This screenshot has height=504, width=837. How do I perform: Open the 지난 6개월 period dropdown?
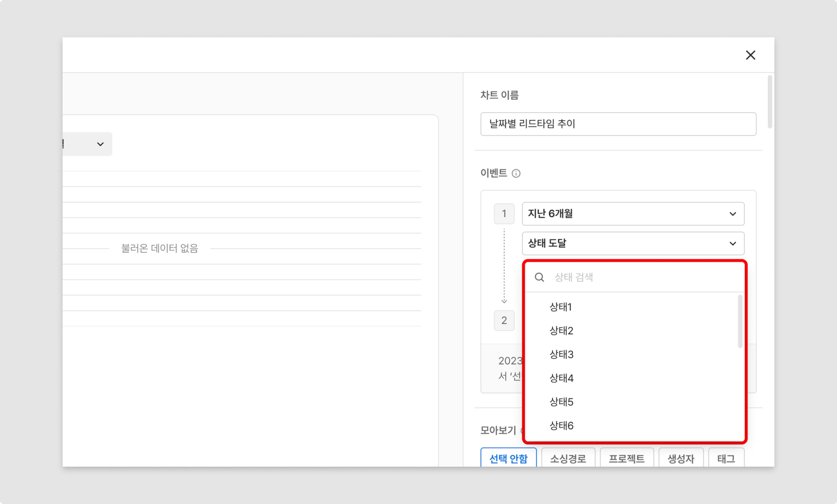pyautogui.click(x=633, y=214)
